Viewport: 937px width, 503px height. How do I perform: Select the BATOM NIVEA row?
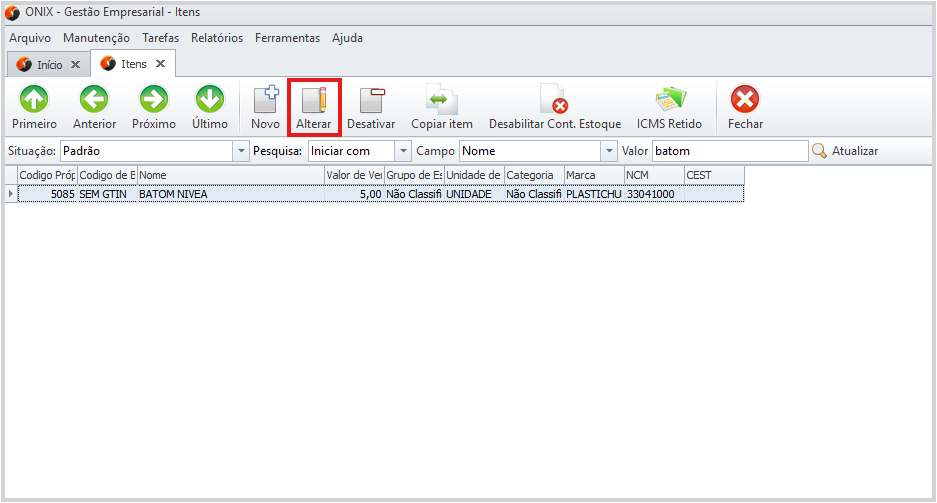pos(230,194)
